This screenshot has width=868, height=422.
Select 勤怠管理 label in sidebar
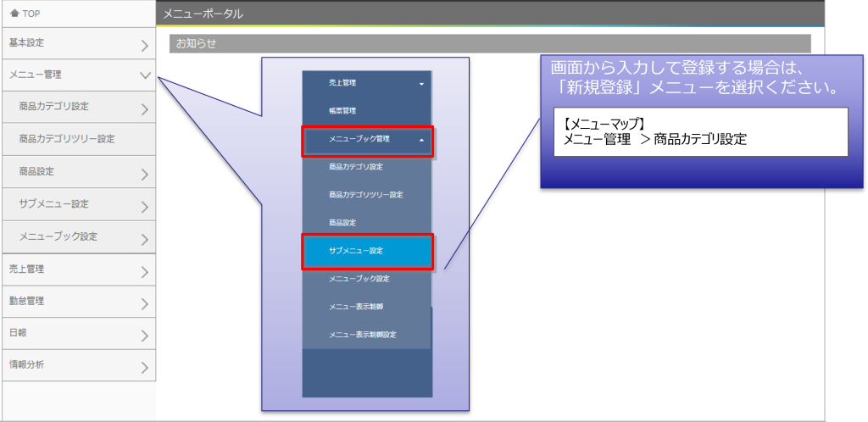[x=26, y=302]
